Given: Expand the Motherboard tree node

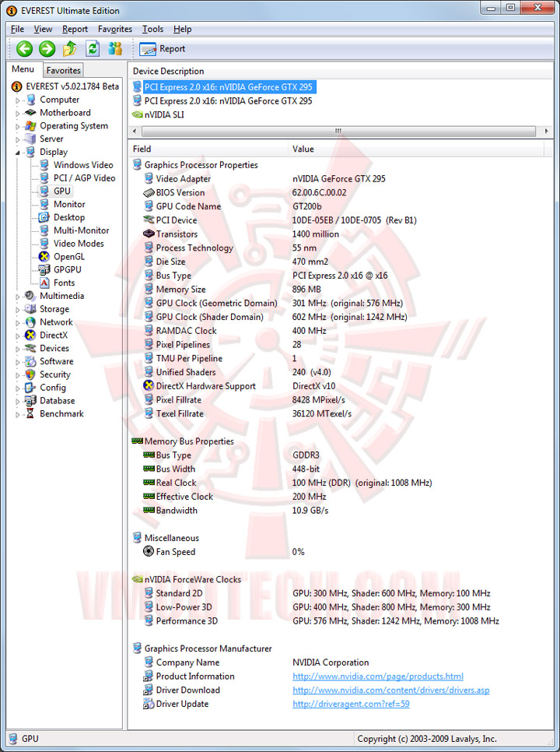Looking at the screenshot, I should (x=18, y=113).
